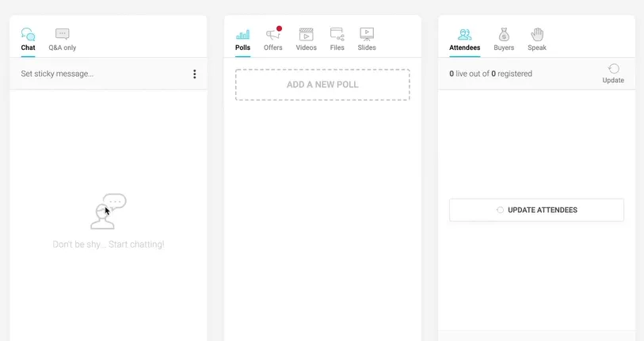The height and width of the screenshot is (341, 644).
Task: Switch to Q&A only view icon
Action: click(x=63, y=34)
